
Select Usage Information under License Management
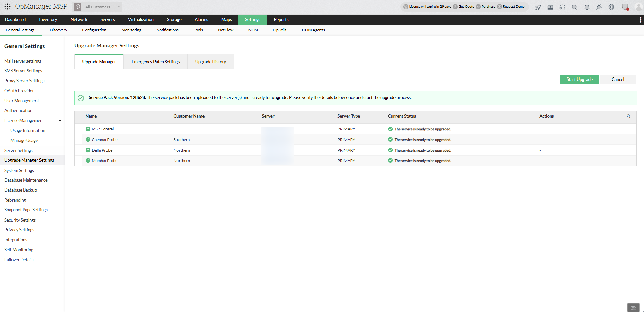[28, 131]
